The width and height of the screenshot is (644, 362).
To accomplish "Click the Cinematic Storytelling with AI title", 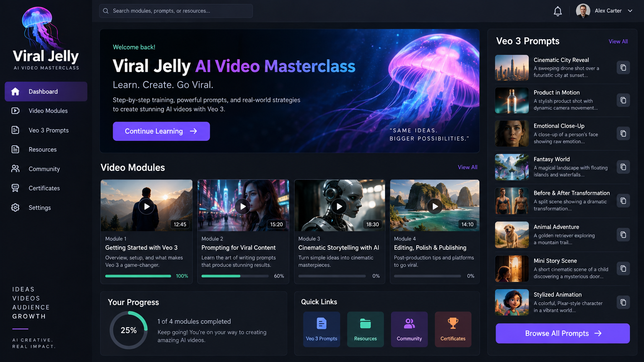I will 339,248.
